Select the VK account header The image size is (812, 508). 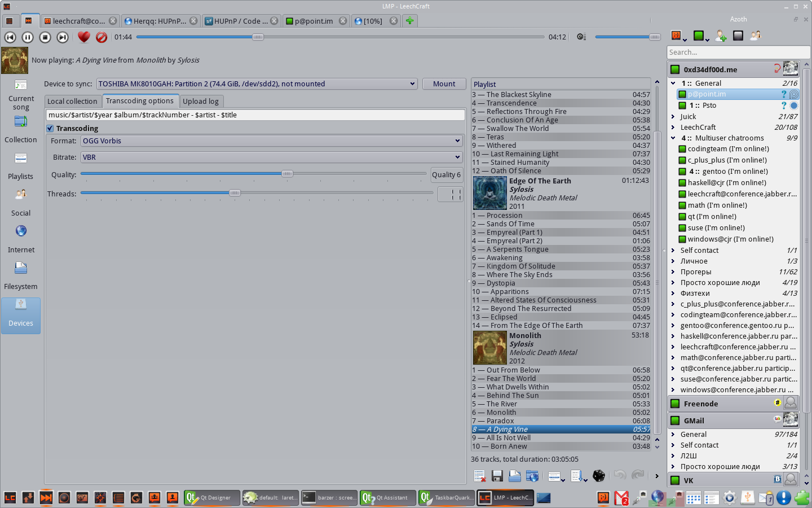tap(734, 480)
